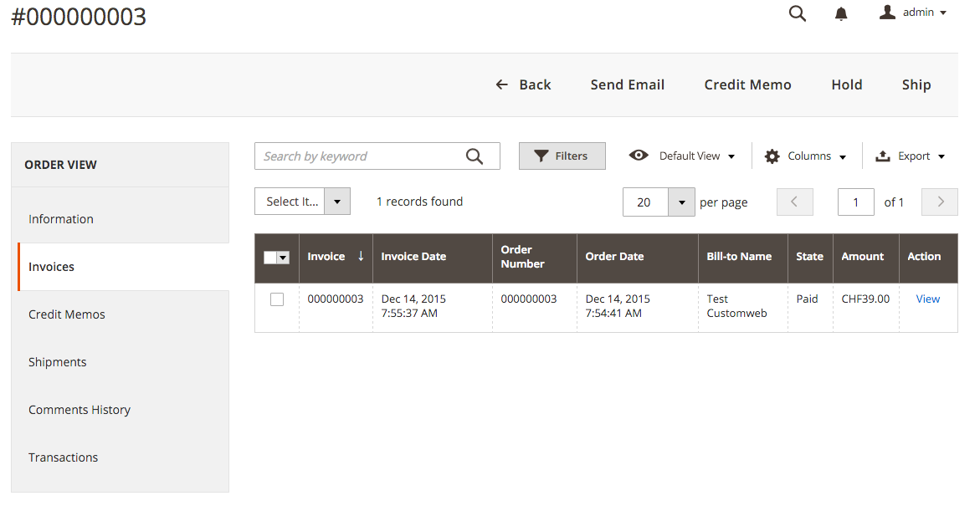
Task: Click the Invoice column sort arrow
Action: 361,256
